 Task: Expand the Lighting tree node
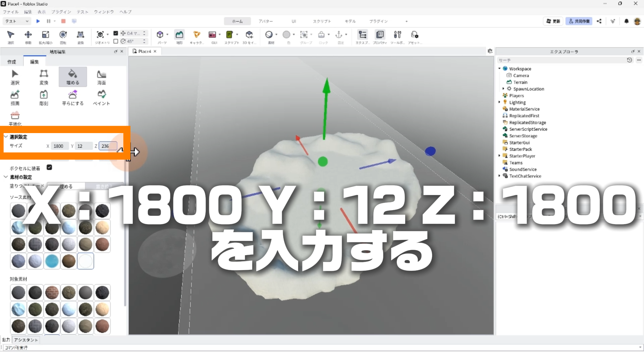(x=499, y=102)
